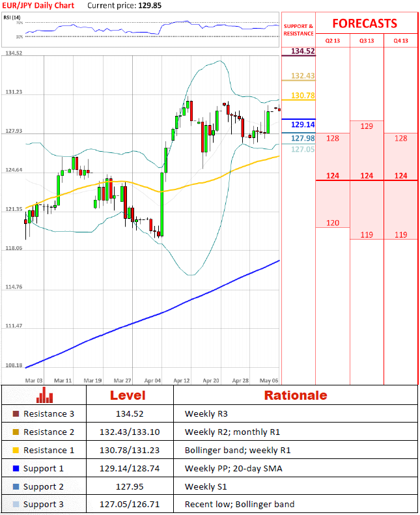Click the Level column header in table
Viewport: 420px width, 515px height.
click(x=128, y=395)
